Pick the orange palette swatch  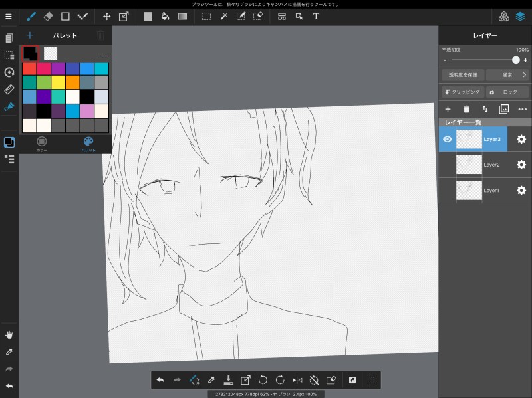pos(72,82)
